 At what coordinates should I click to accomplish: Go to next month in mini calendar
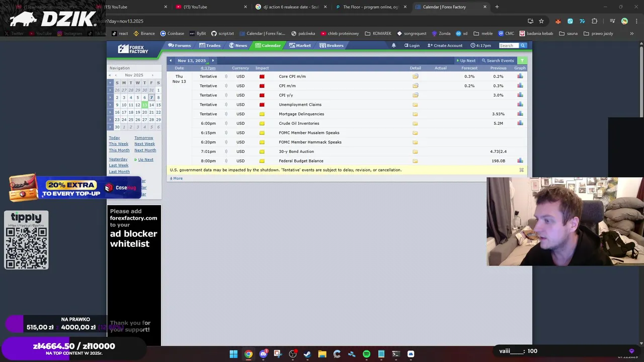tap(152, 75)
